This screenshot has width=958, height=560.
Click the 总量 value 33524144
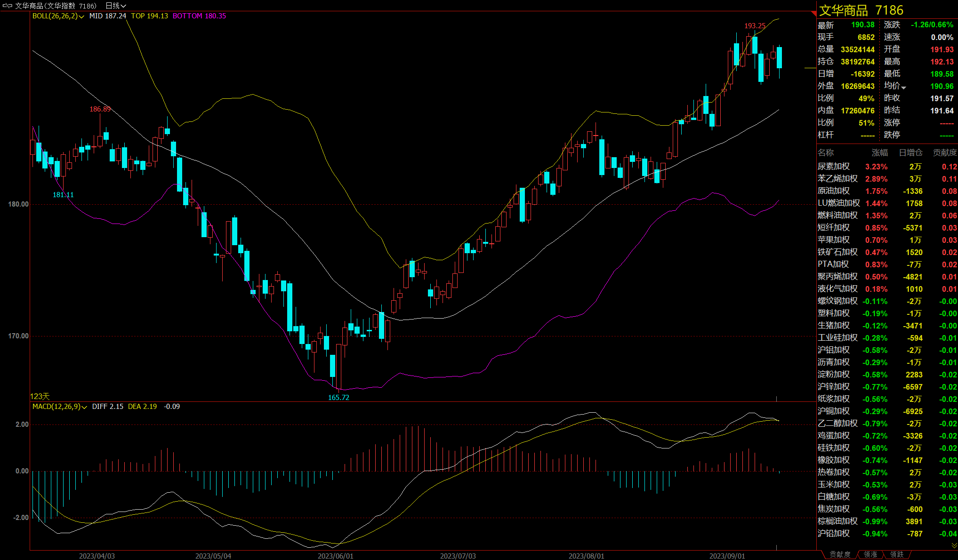coord(857,49)
